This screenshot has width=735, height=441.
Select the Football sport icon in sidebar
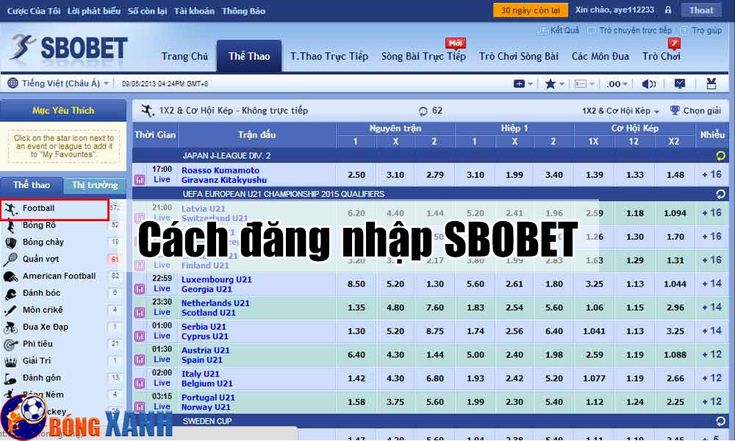11,209
